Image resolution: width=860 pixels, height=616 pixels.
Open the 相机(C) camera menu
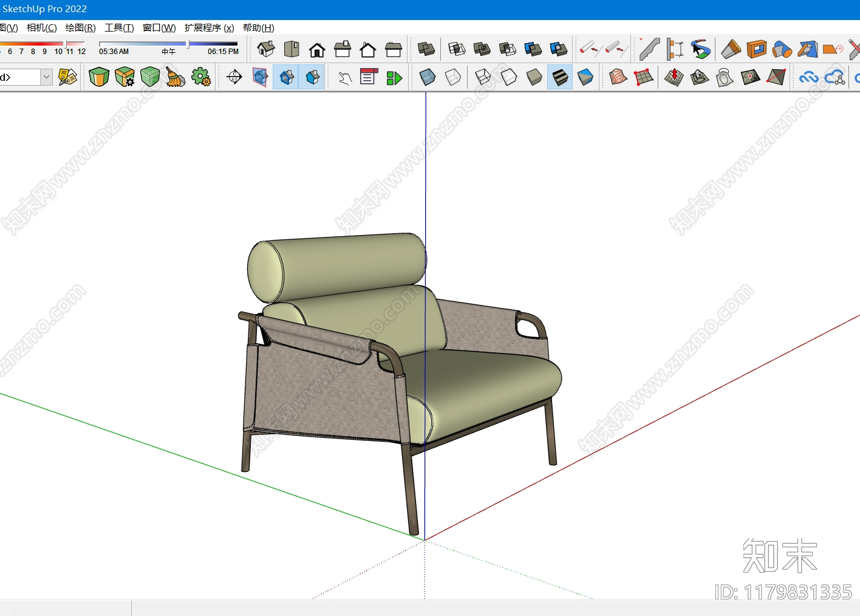point(42,28)
